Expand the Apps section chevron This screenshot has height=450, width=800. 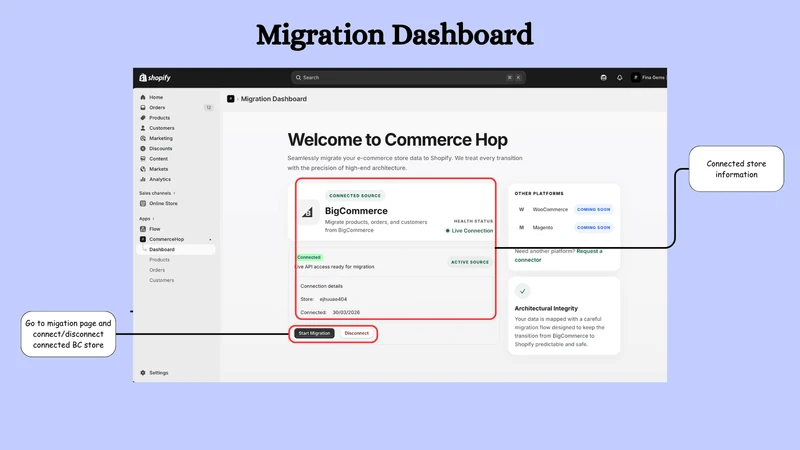click(154, 218)
